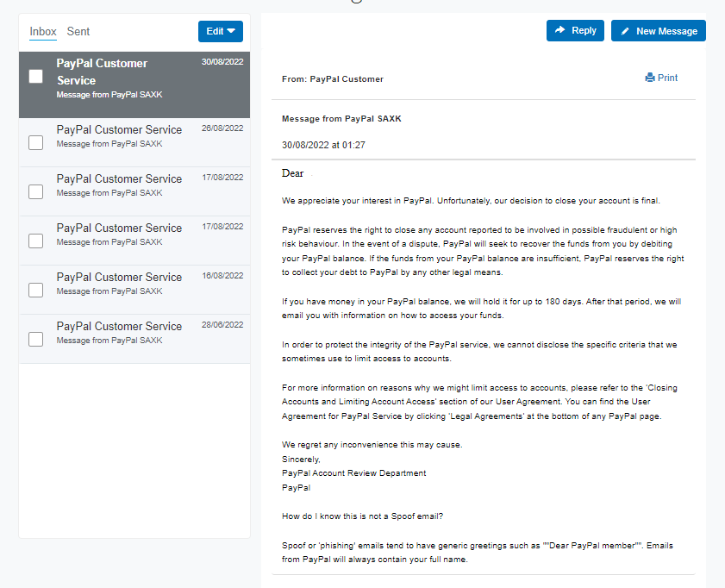
Task: Click the paragraph starting 'PayPal reserves the right'
Action: pos(483,251)
